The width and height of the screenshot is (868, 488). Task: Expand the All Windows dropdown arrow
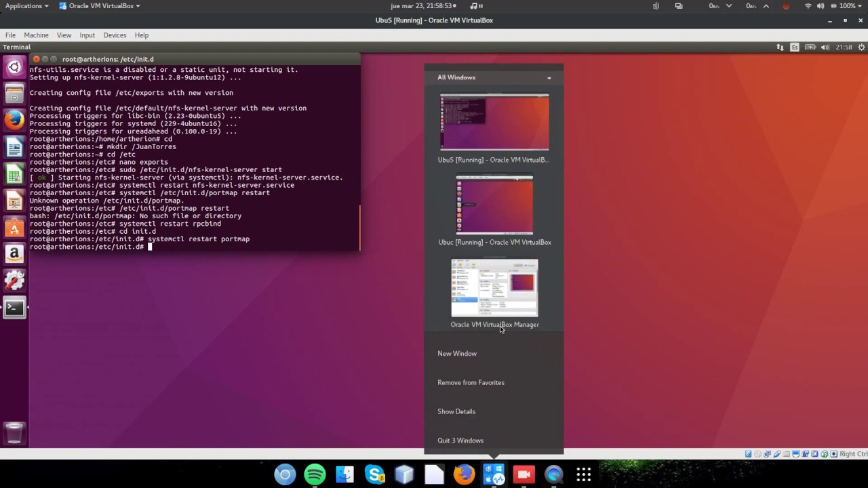549,78
